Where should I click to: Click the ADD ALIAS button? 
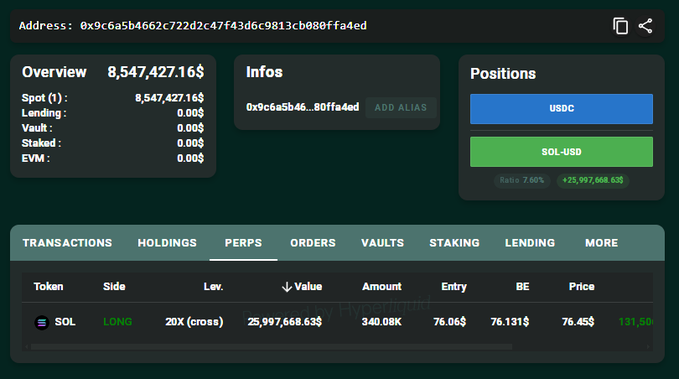pyautogui.click(x=401, y=107)
